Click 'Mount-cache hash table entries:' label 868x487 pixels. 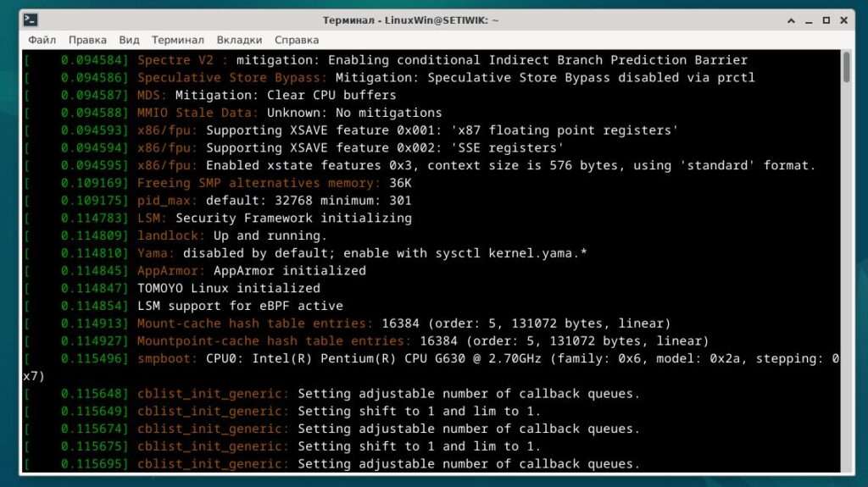click(255, 324)
